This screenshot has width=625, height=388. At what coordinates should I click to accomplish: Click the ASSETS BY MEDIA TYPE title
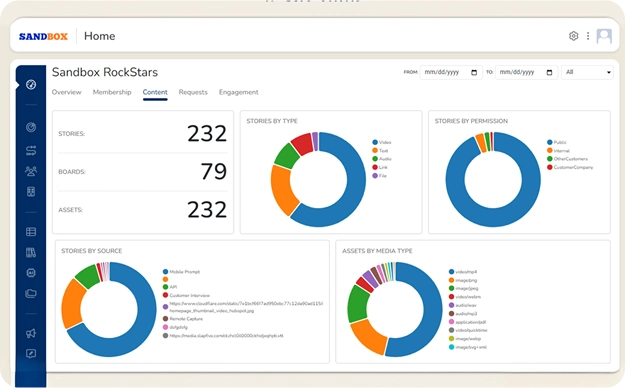click(377, 251)
